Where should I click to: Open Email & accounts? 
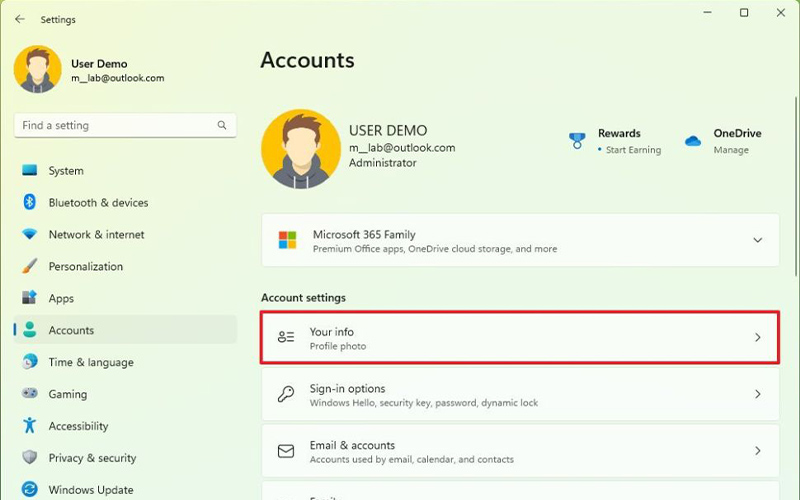(520, 451)
